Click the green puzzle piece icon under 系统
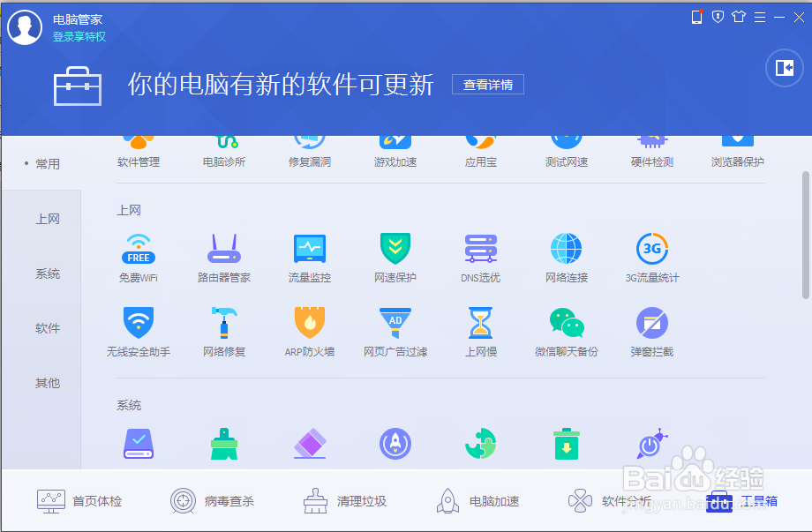 (x=480, y=444)
